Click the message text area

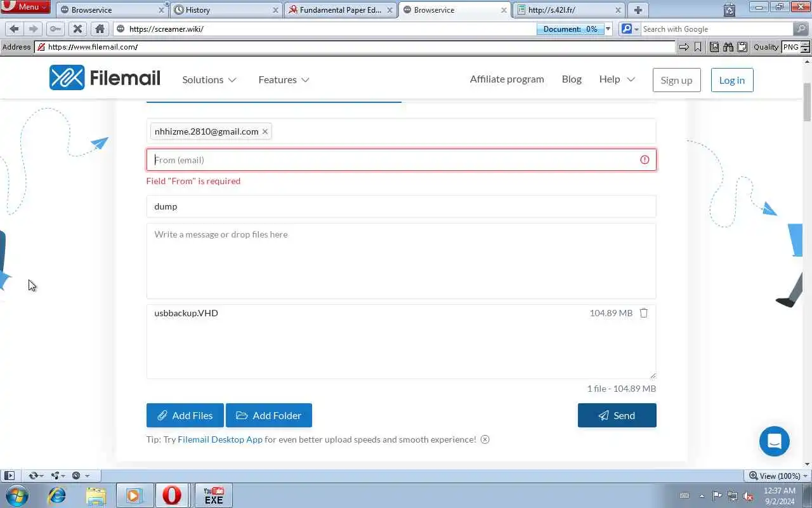[x=401, y=260]
